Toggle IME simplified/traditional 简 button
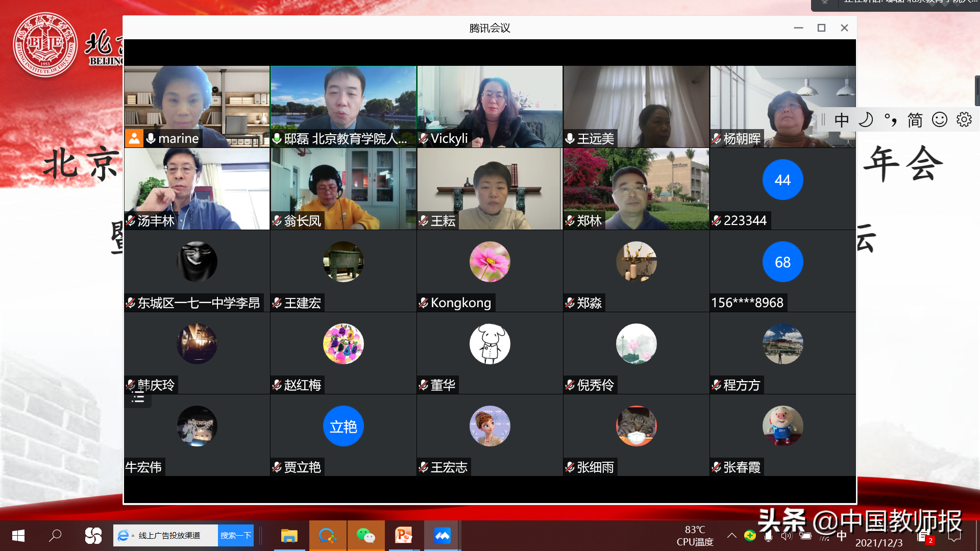This screenshot has width=980, height=551. coord(915,120)
